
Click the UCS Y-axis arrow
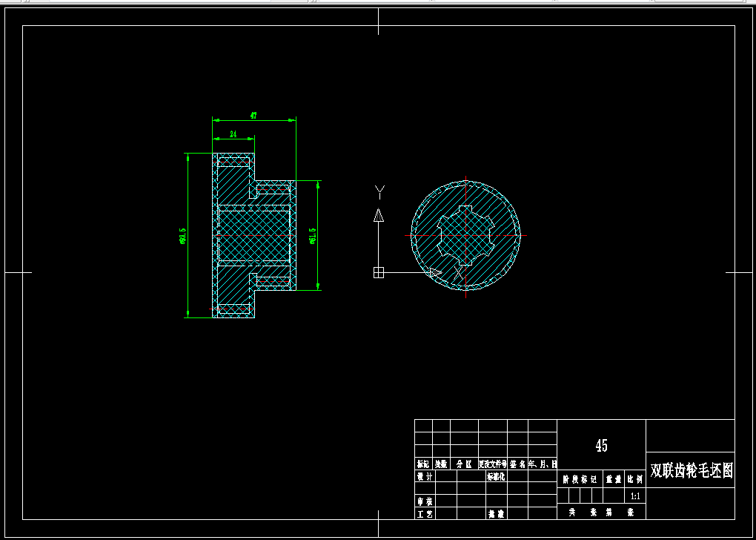pos(379,215)
